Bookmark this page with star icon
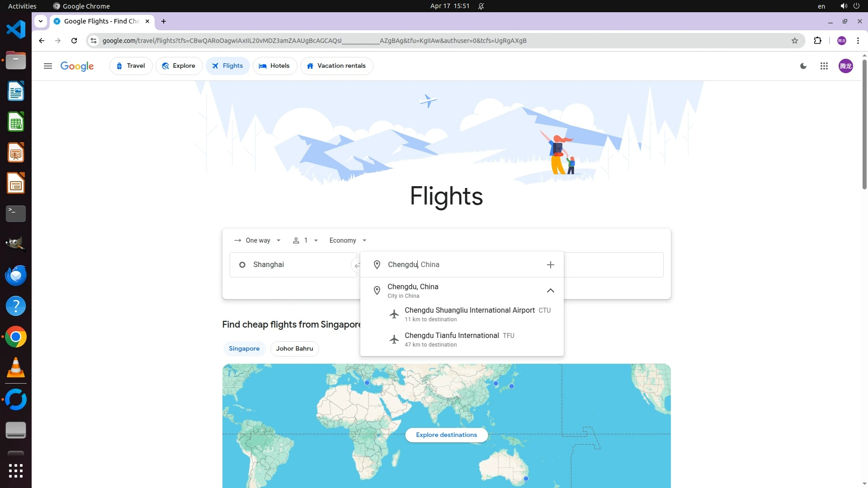Viewport: 868px width, 488px height. [795, 41]
